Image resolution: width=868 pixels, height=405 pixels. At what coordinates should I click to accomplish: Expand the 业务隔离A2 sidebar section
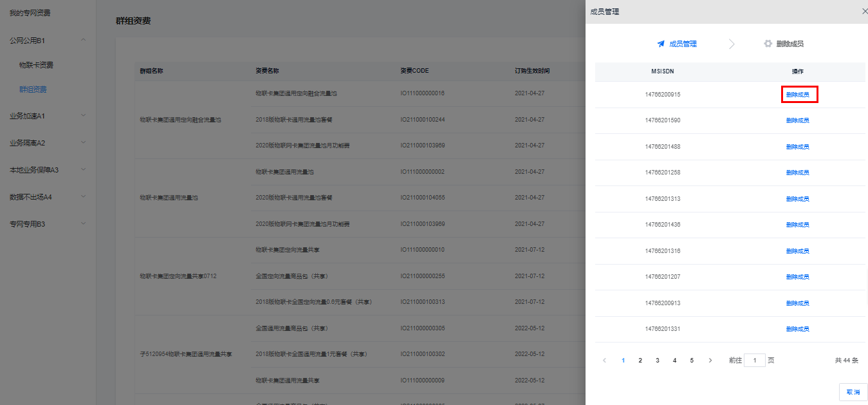(x=83, y=143)
